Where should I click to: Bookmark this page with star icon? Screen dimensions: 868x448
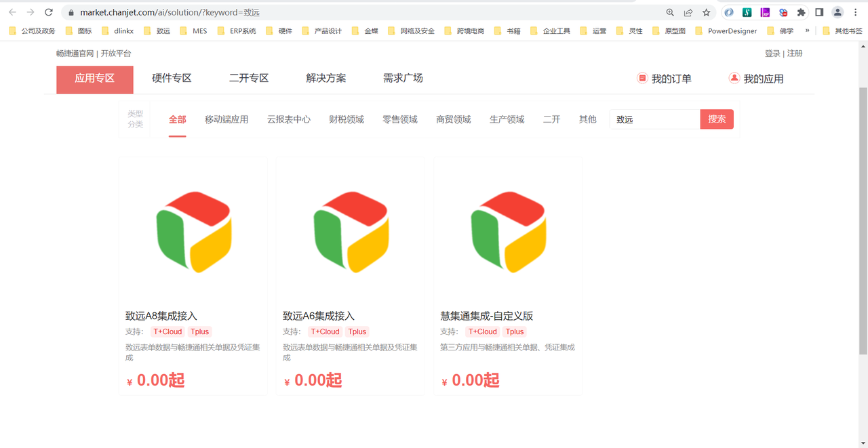tap(707, 12)
